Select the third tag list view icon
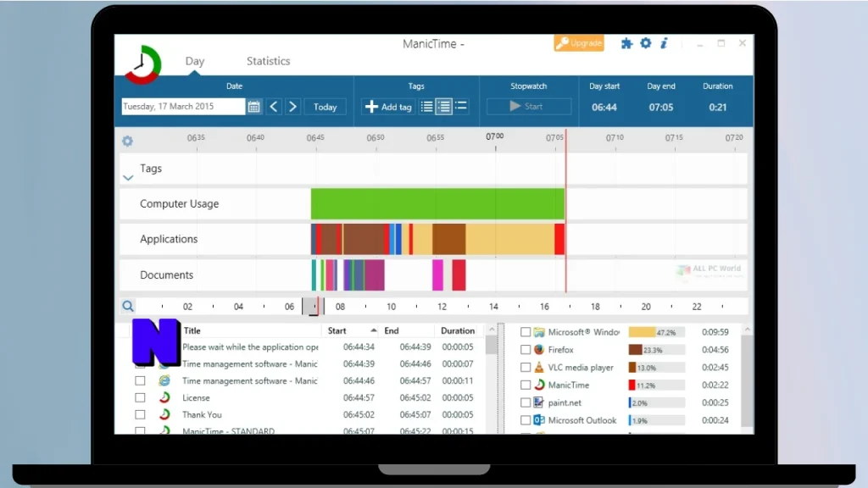Viewport: 868px width, 488px height. coord(461,106)
